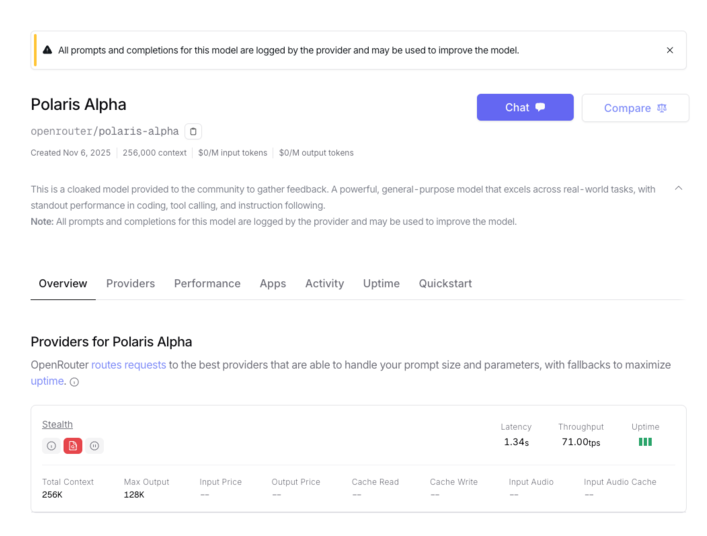Collapse the model description chevron

point(679,188)
